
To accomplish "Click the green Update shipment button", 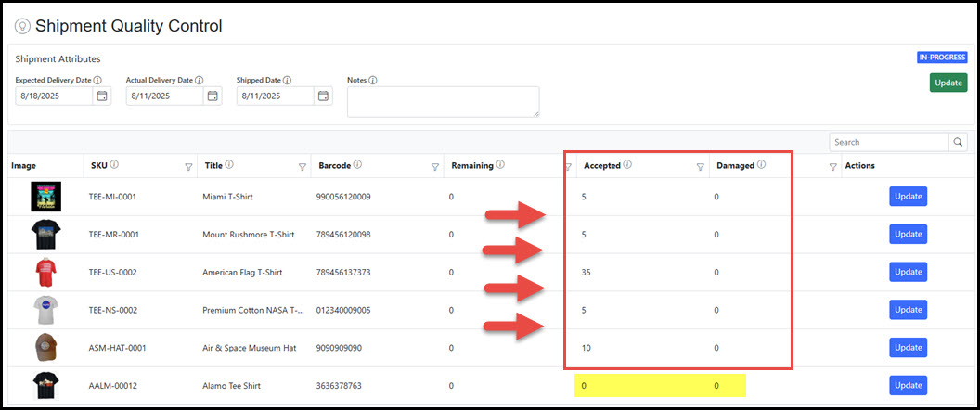I will [x=948, y=83].
